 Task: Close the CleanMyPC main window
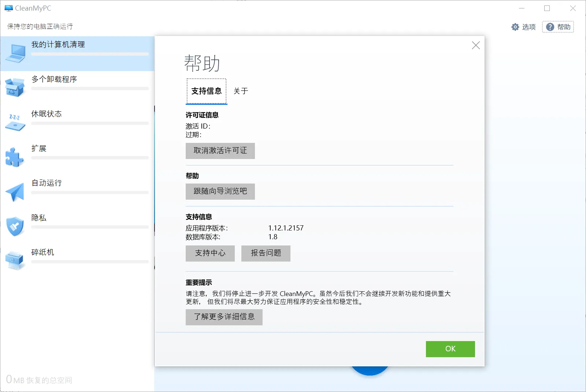tap(573, 8)
